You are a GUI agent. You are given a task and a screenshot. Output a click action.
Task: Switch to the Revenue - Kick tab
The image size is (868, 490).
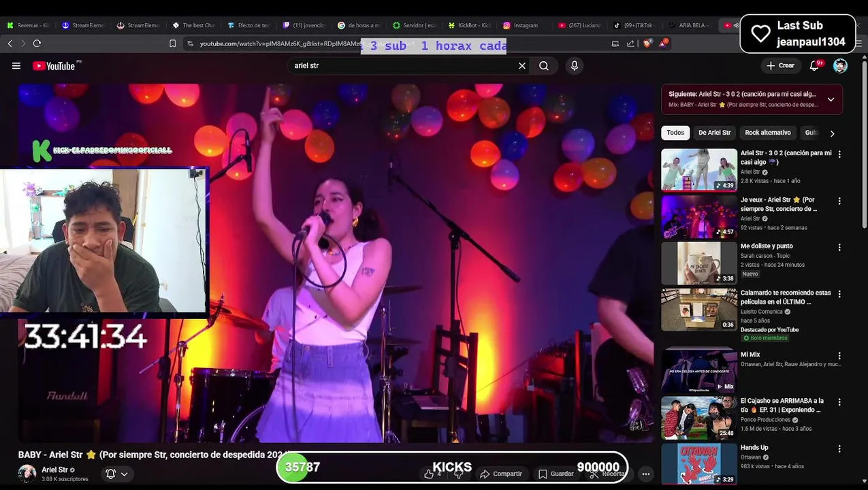29,25
